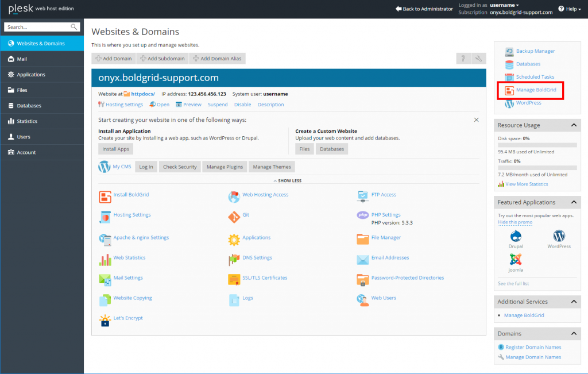The image size is (588, 374).
Task: Click the Drupal featured application icon
Action: (516, 236)
